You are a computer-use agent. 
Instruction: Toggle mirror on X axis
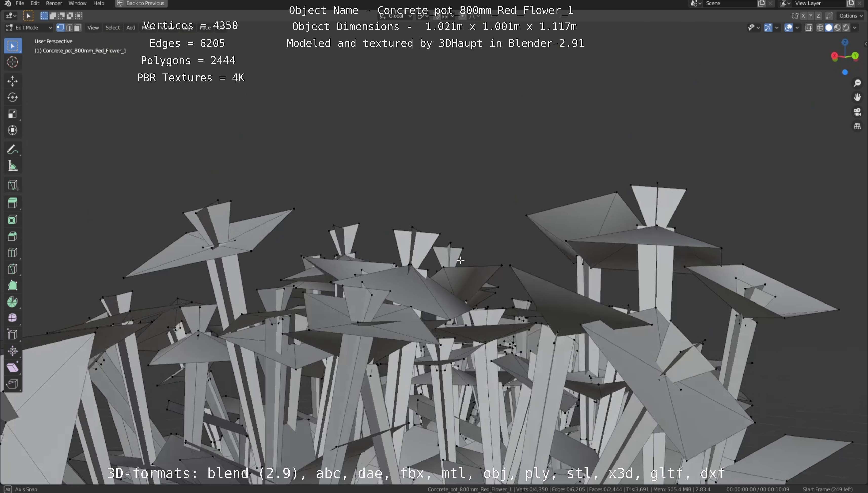tap(803, 16)
